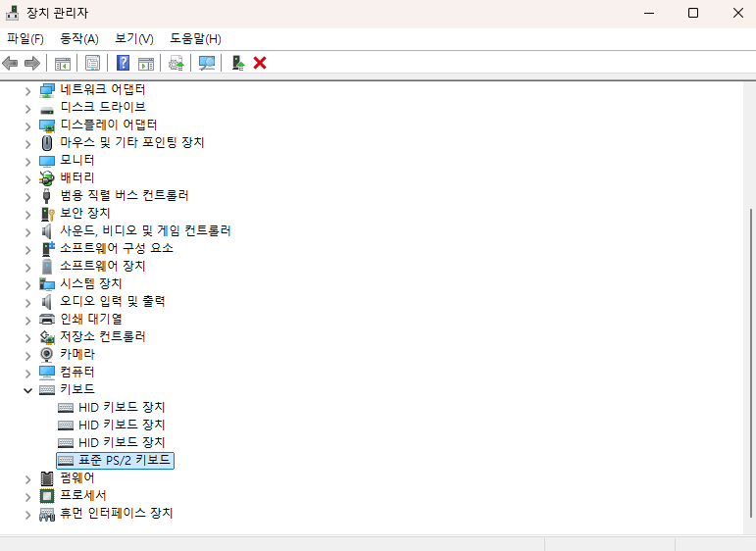Image resolution: width=756 pixels, height=551 pixels.
Task: Click the 소프트웨어 구성 요소 category icon
Action: coord(47,249)
